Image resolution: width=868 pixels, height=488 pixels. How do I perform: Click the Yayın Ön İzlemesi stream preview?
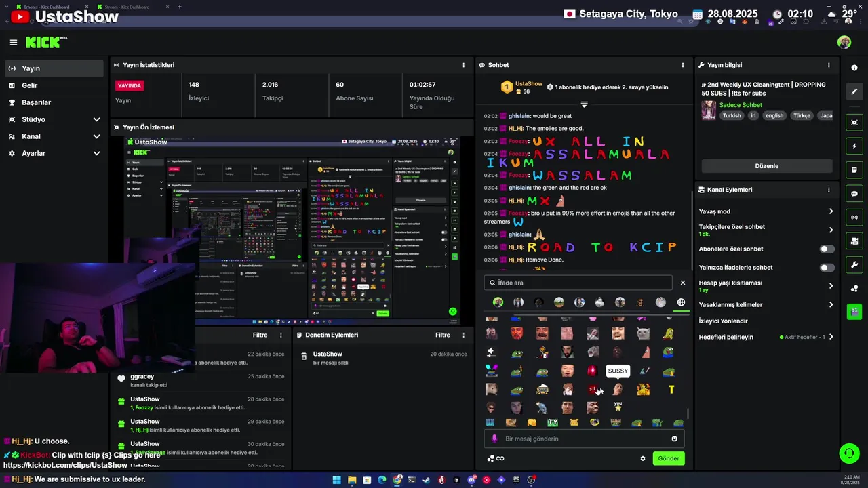[x=292, y=230]
